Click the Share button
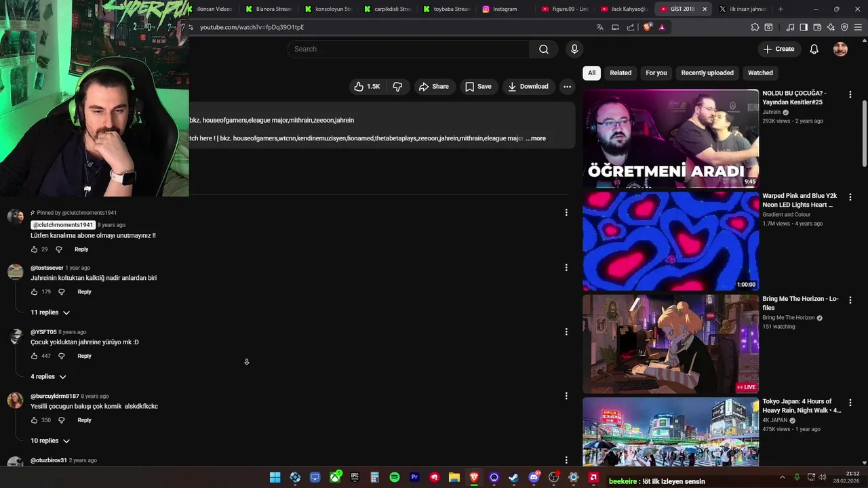 433,86
